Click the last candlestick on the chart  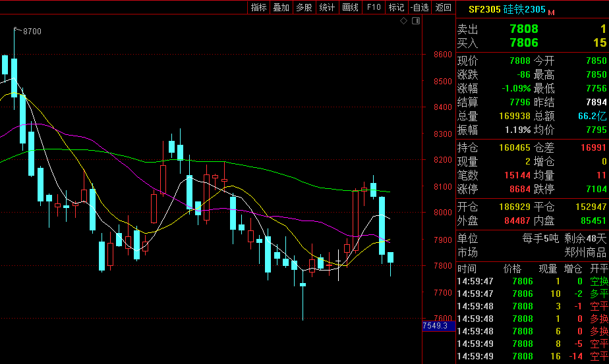[390, 258]
